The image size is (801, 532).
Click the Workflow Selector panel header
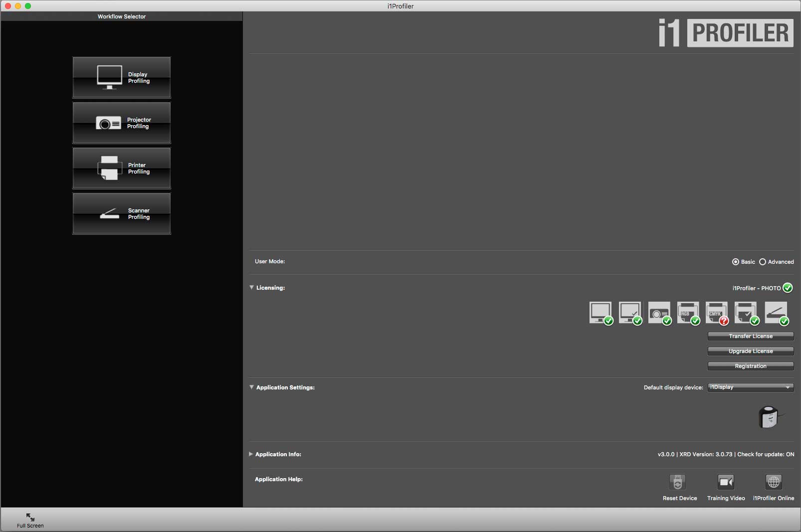[122, 16]
